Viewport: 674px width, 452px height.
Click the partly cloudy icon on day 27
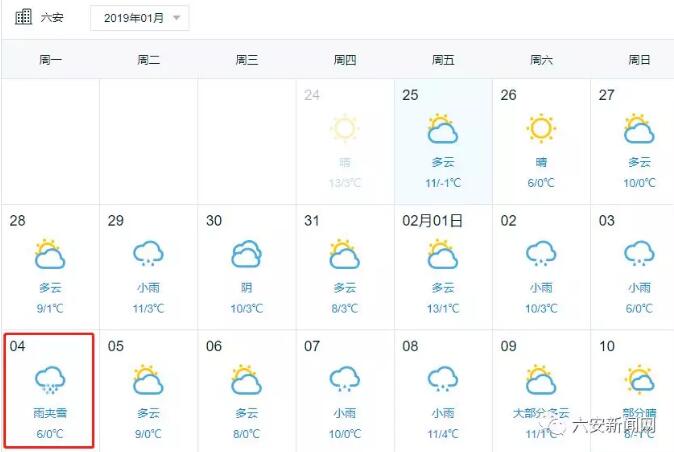639,129
